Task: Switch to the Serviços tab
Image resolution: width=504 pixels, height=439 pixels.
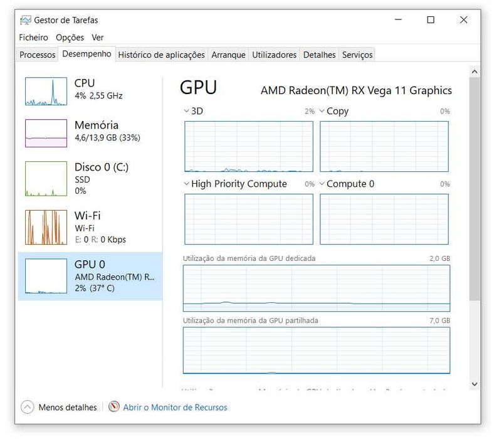Action: pyautogui.click(x=357, y=55)
